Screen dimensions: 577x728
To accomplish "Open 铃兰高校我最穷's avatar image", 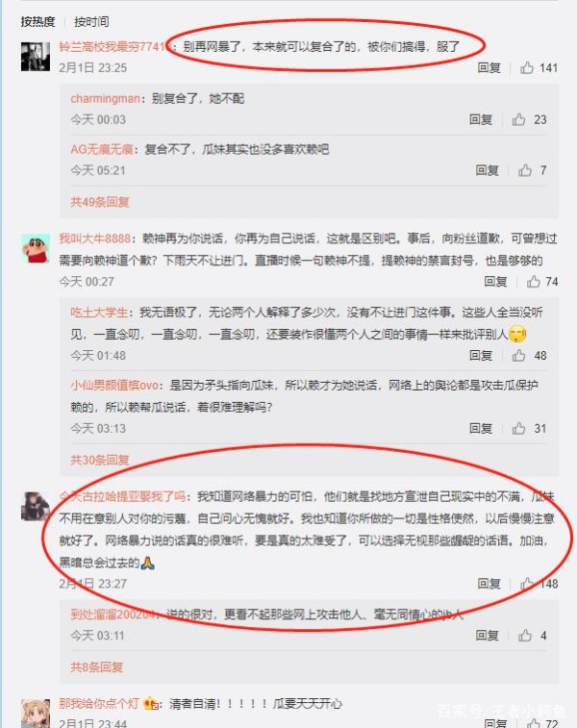I will click(x=36, y=57).
